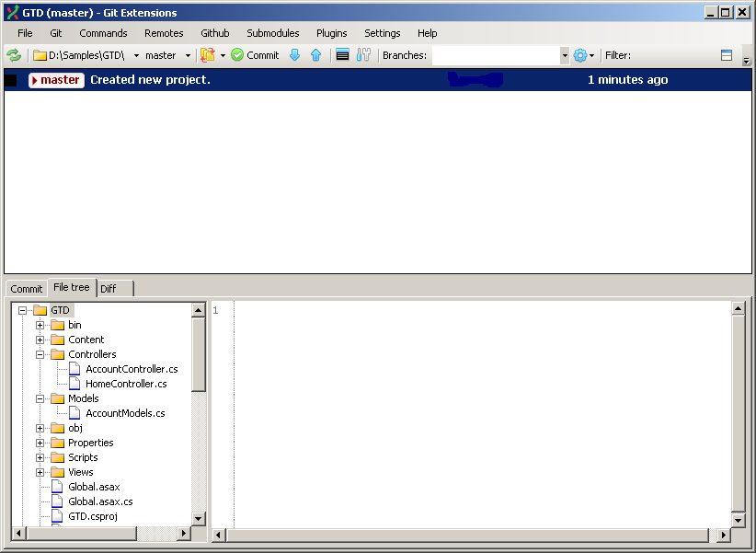Open the D:\Samples\GTD\ repository folder button
The image size is (756, 553).
coord(78,55)
